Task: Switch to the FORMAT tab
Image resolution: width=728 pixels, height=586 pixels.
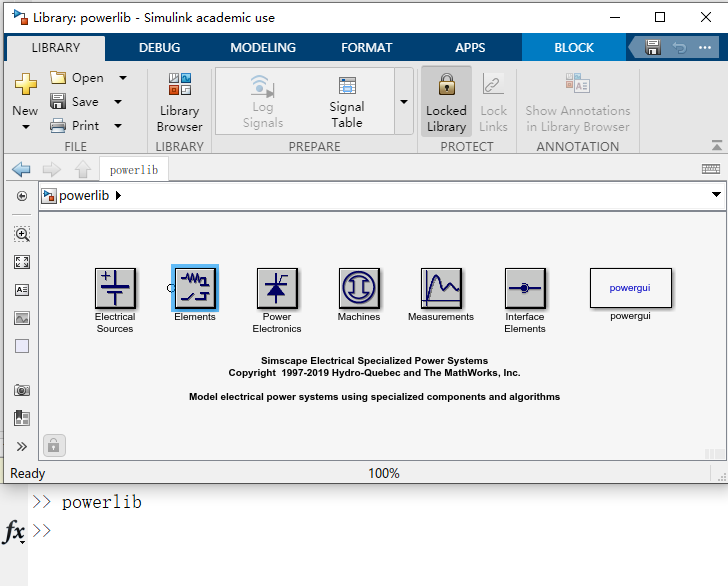Action: pos(367,47)
